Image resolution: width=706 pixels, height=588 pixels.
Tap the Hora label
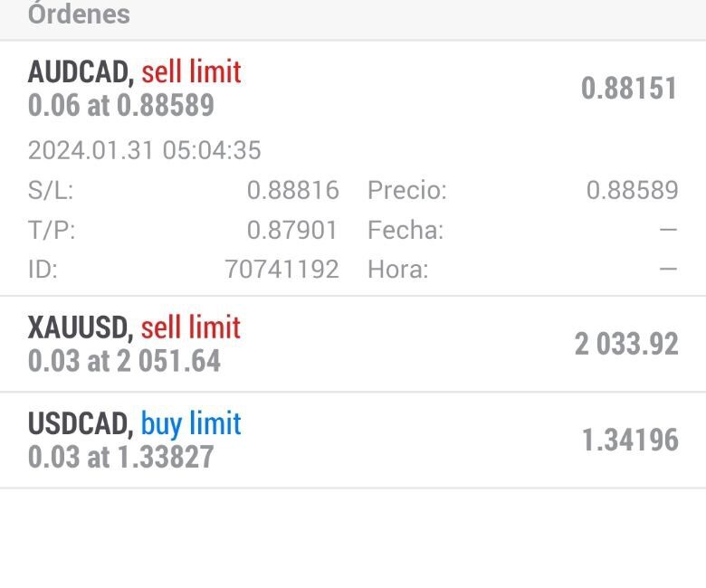click(397, 270)
